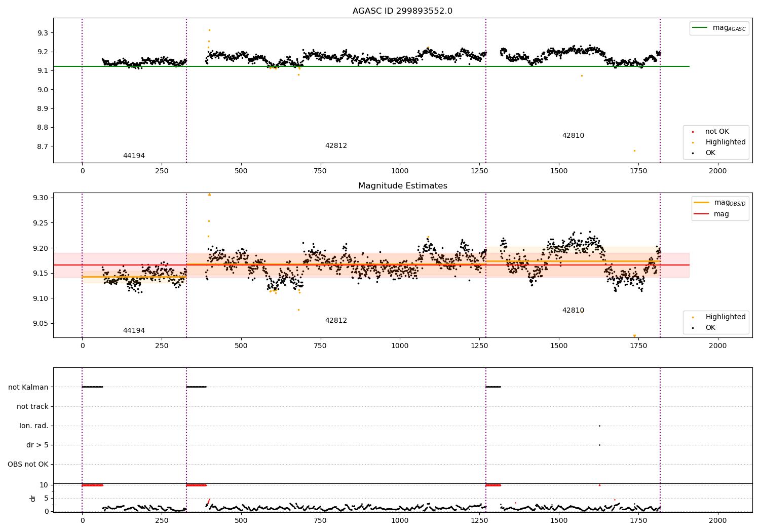This screenshot has height=532, width=760.
Task: Click the 2000 x-tick under the bottom panel
Action: click(717, 520)
